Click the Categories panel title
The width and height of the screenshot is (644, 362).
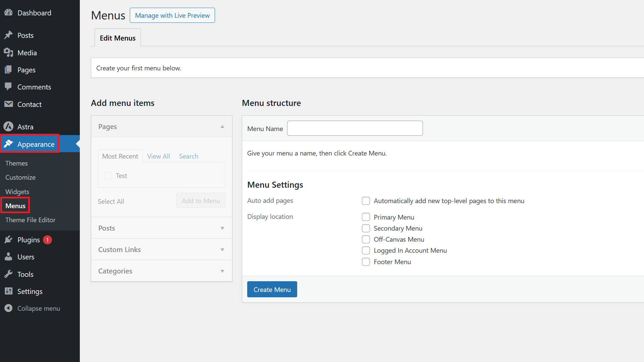click(x=115, y=271)
